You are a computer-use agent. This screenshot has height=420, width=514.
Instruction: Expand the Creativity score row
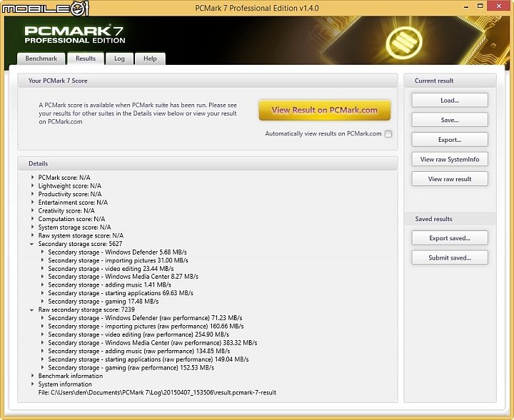(32, 210)
